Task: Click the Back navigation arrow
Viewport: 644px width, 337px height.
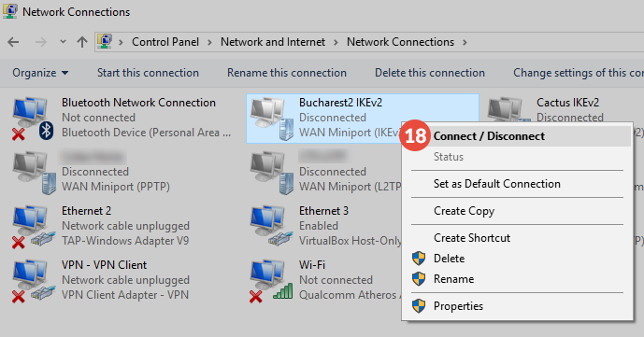Action: pos(13,42)
